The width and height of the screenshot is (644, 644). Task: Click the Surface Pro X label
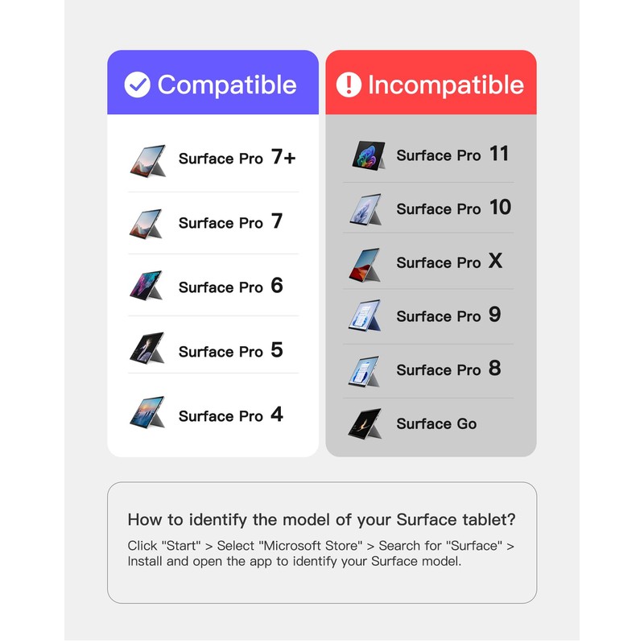(x=449, y=262)
